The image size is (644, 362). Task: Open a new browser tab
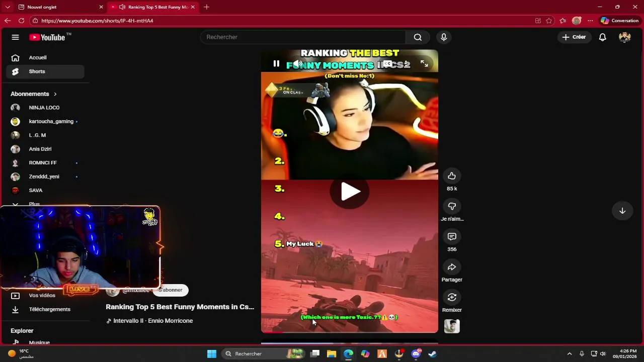206,7
